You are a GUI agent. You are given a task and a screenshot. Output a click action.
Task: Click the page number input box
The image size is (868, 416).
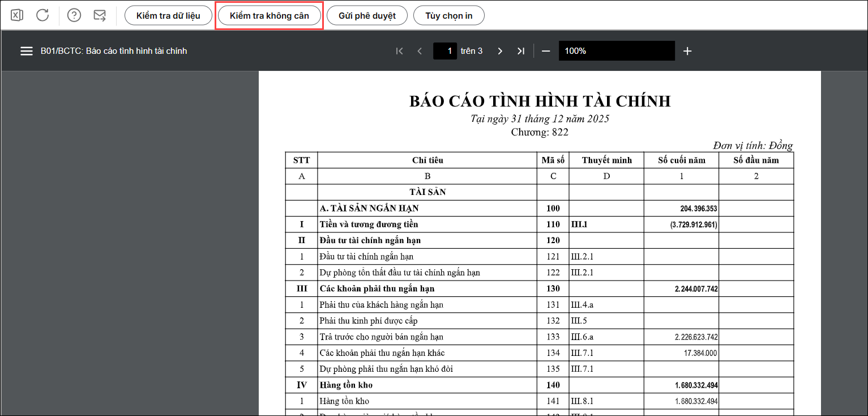click(445, 51)
